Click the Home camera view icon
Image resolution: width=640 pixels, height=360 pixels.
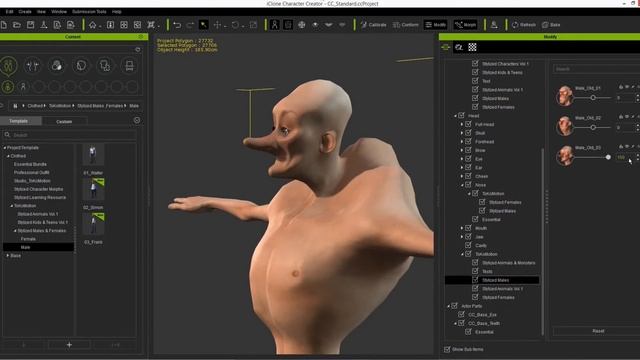coord(93,25)
